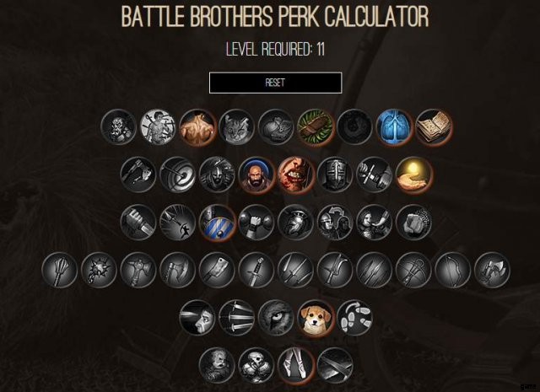Image resolution: width=540 pixels, height=392 pixels.
Task: Choose the bow mastery perk icon
Action: click(x=453, y=270)
